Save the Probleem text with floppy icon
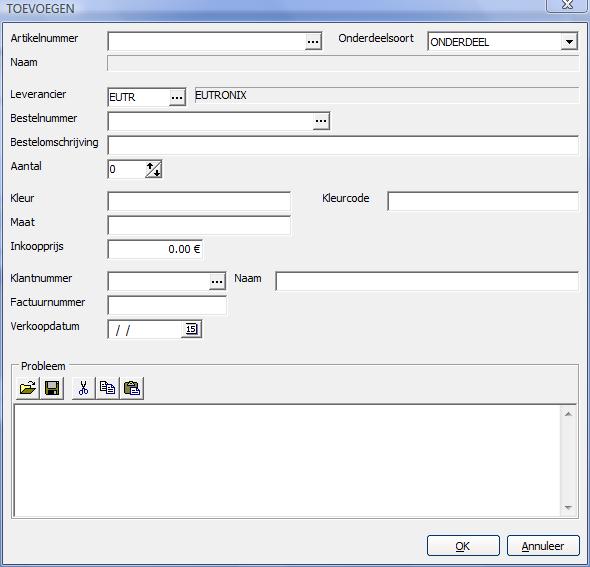The width and height of the screenshot is (590, 567). [x=52, y=388]
